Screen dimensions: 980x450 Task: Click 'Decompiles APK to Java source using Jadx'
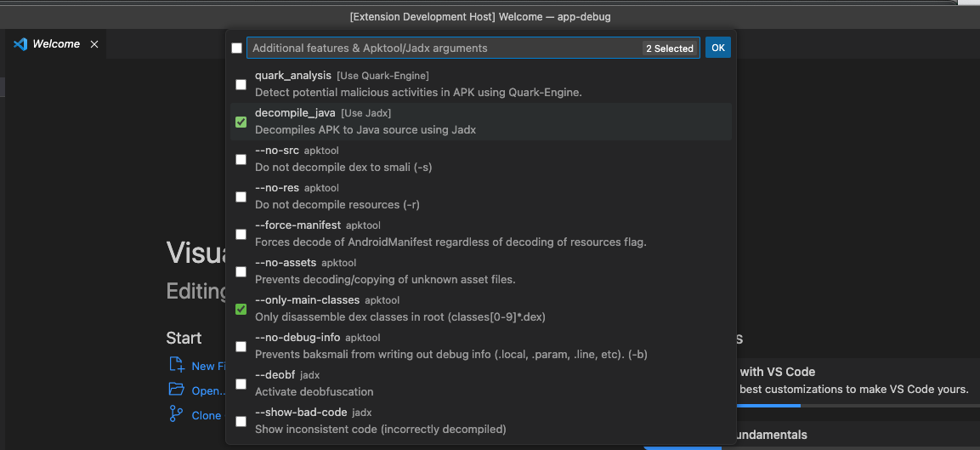[x=365, y=130]
